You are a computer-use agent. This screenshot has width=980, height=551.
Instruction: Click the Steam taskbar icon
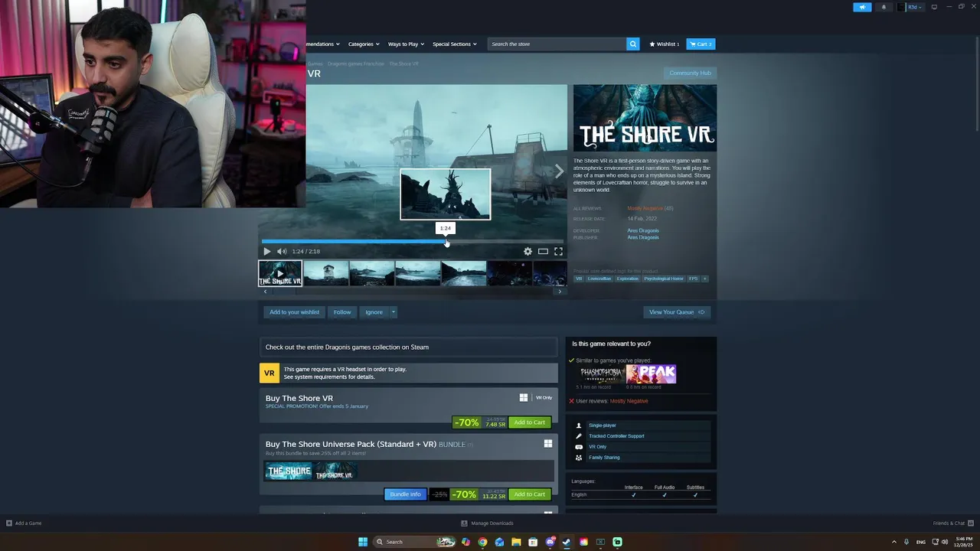567,542
